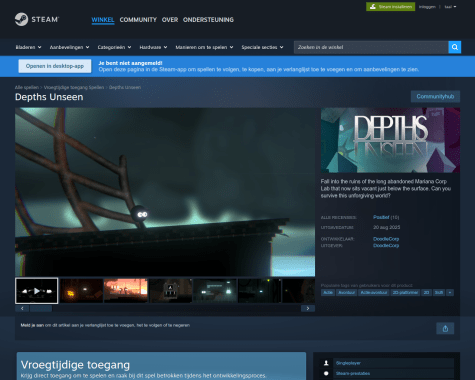475x380 pixels.
Task: Open the Positief reviews link
Action: (x=381, y=217)
